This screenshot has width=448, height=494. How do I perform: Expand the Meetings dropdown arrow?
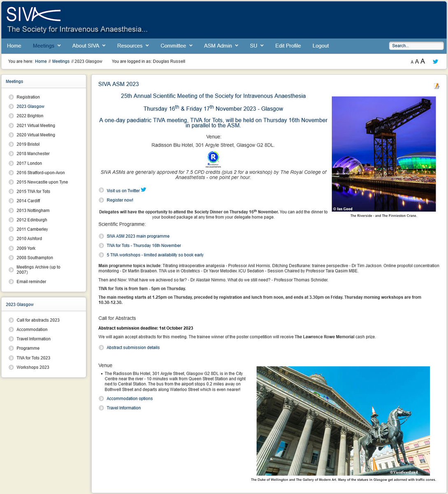pos(59,46)
